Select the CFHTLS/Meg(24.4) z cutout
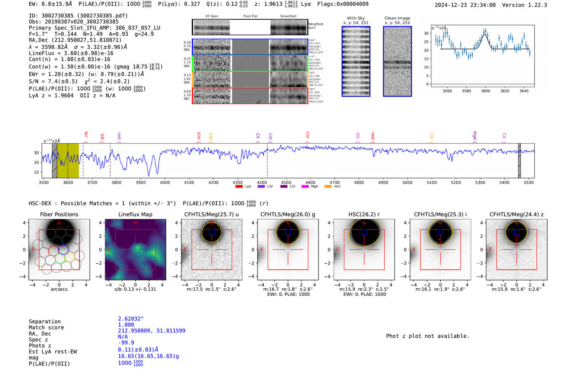This screenshot has width=576, height=392. [x=517, y=249]
